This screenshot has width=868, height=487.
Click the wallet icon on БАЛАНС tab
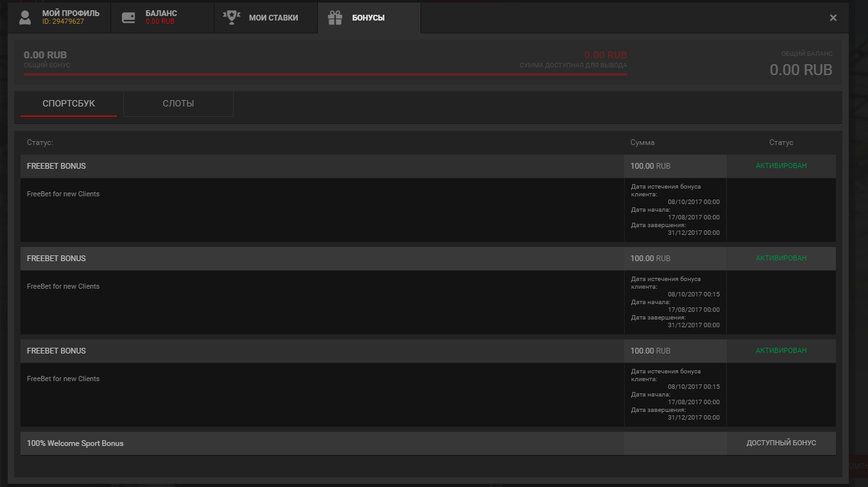(x=128, y=17)
